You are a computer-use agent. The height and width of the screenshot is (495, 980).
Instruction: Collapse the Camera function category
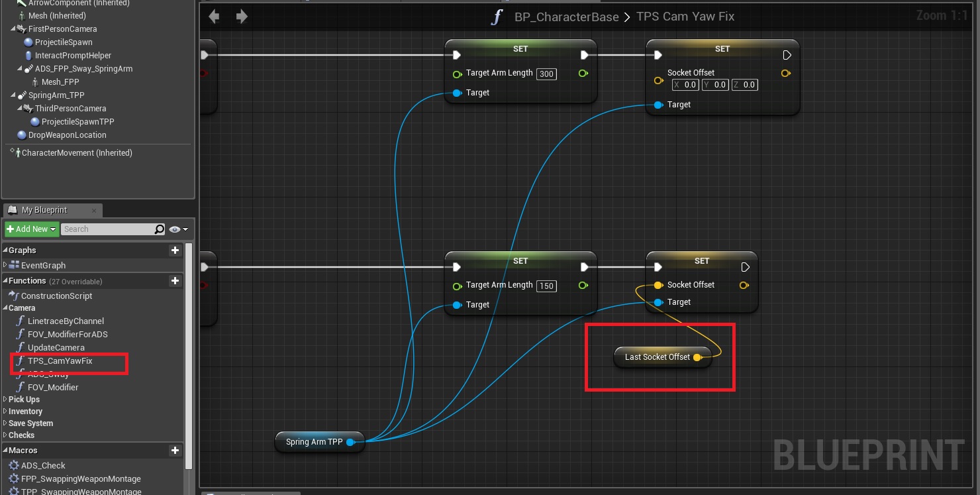pos(22,308)
